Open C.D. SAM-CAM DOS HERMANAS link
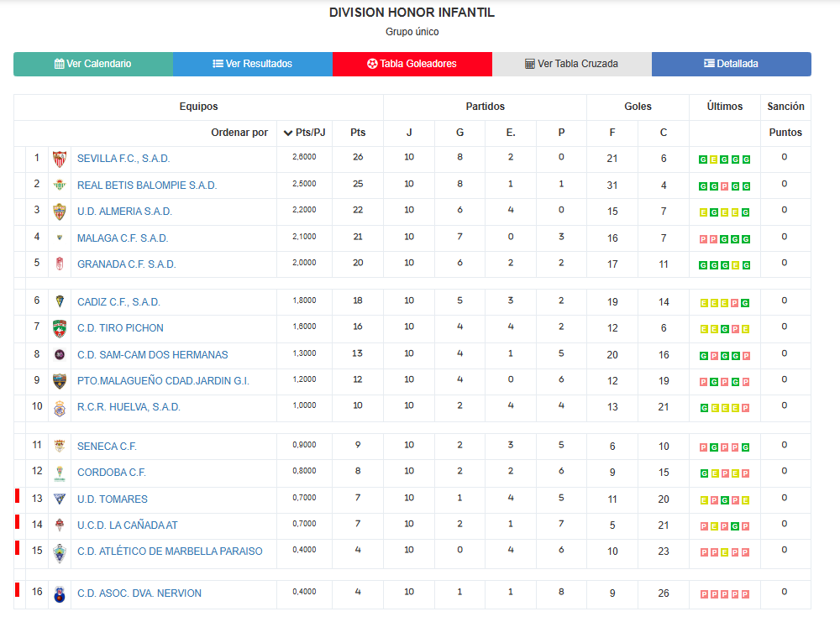 (x=153, y=355)
